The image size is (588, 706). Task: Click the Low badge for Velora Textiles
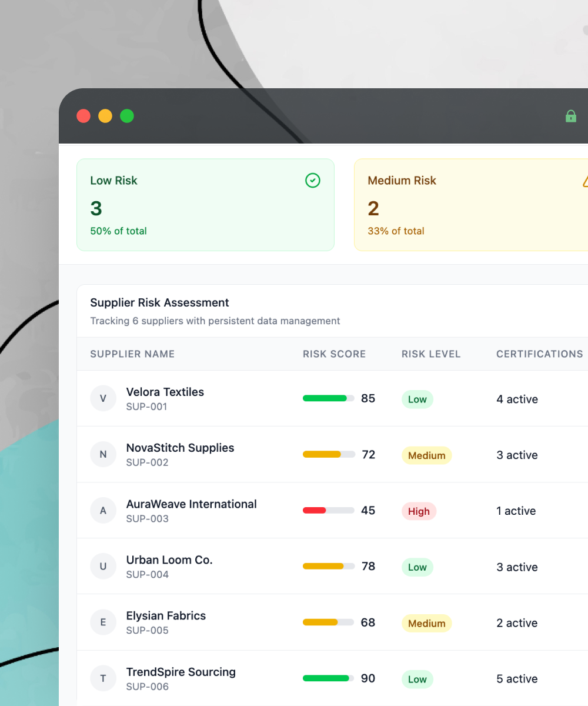(417, 399)
